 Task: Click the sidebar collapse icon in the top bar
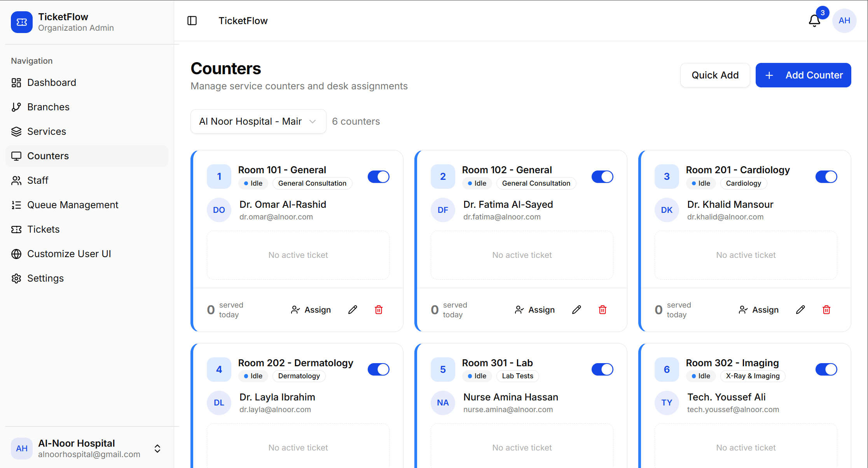point(192,21)
